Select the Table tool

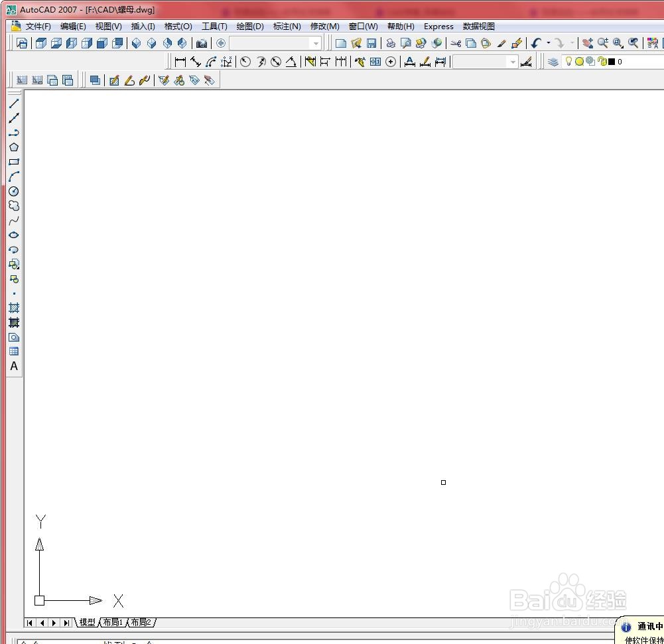[13, 352]
